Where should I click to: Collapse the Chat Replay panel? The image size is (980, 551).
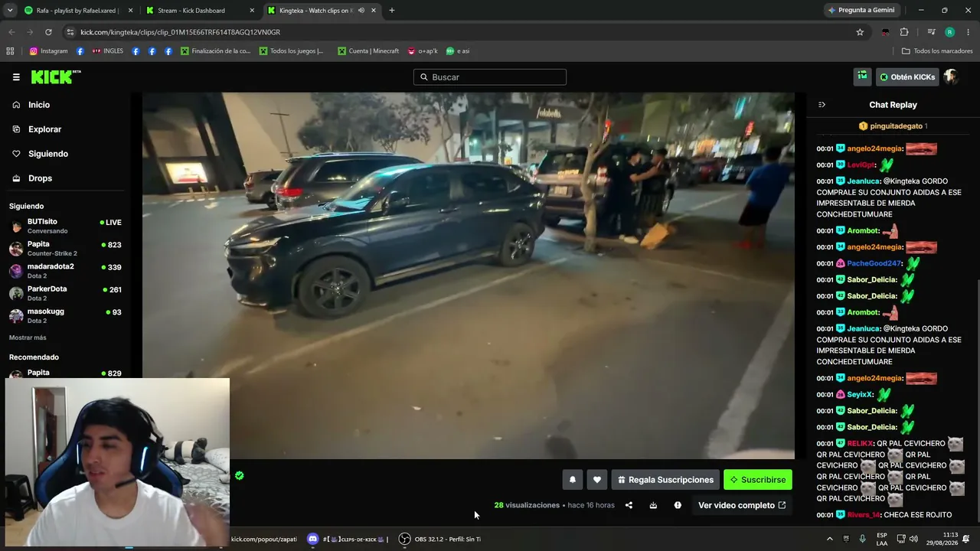point(822,105)
